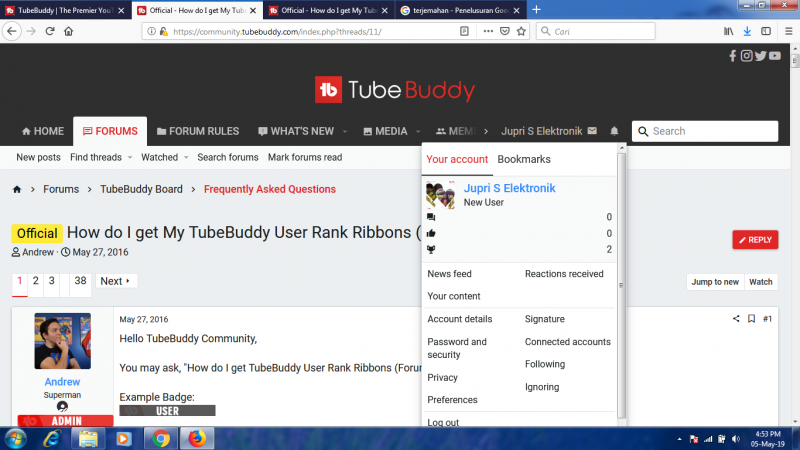Open TubeBuddy's Facebook page icon
800x450 pixels.
733,56
